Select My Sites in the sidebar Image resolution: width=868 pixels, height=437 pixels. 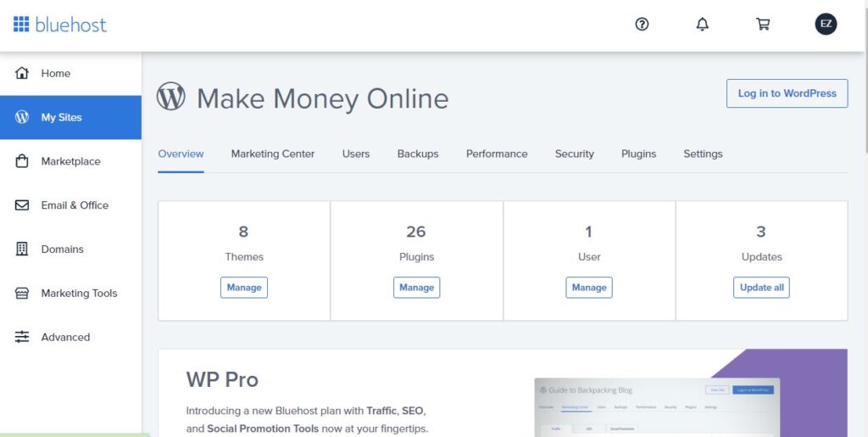(x=70, y=117)
